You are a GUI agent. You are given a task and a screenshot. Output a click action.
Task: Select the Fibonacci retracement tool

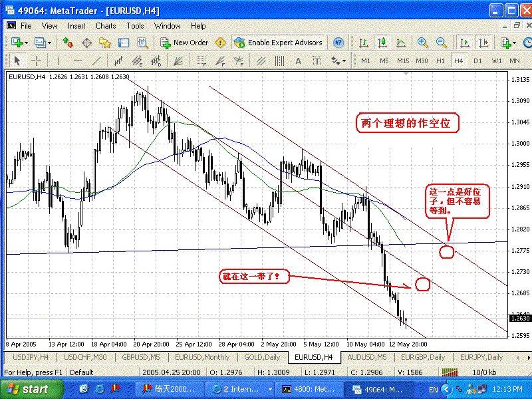tap(201, 61)
